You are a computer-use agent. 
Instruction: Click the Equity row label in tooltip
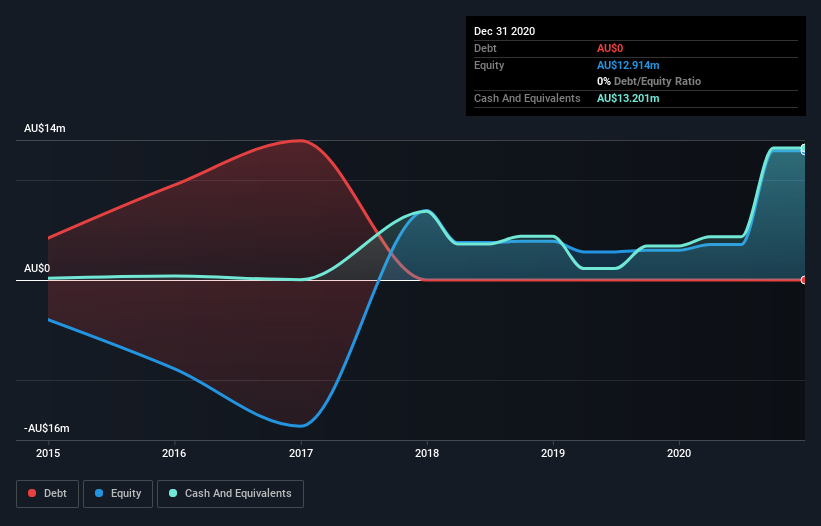[489, 65]
